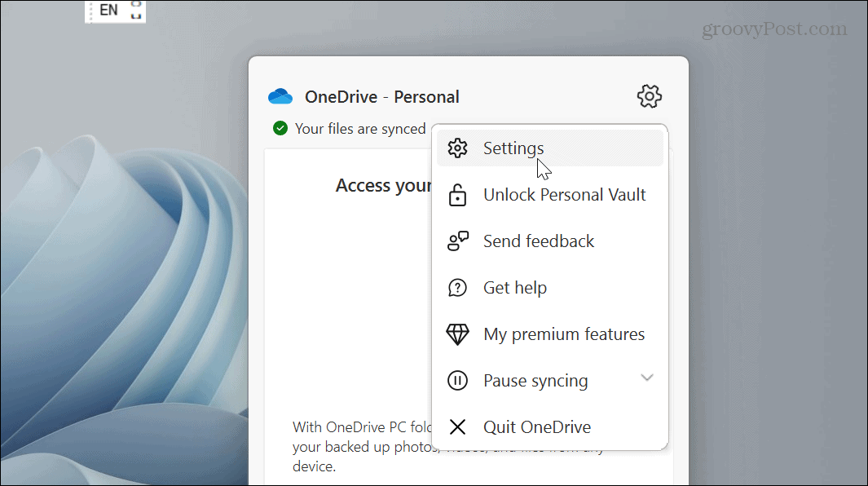Click the pause circle icon
Screen dimensions: 868x486
tap(458, 381)
